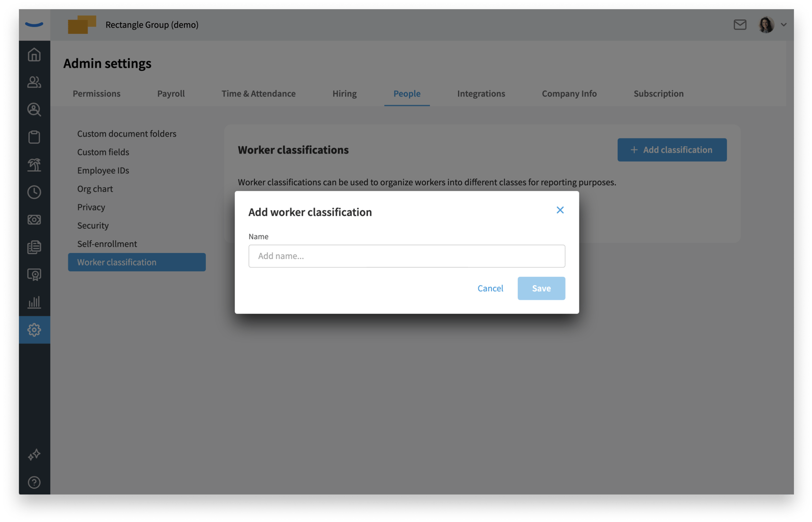
Task: Open the mail envelope icon
Action: pos(740,25)
